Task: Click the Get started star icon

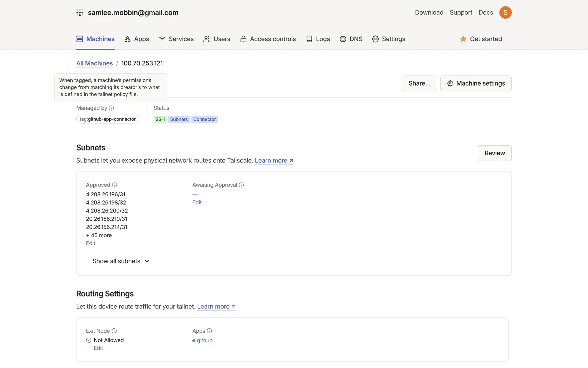Action: [x=463, y=39]
